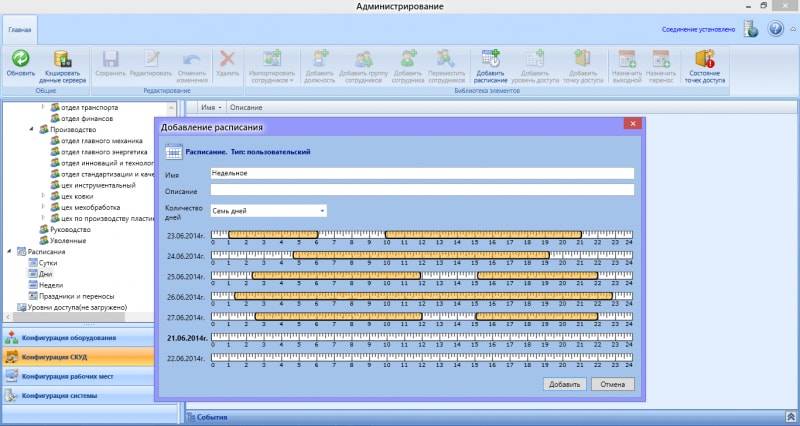Select the Главная ribbon tab
The image size is (800, 426).
(20, 30)
